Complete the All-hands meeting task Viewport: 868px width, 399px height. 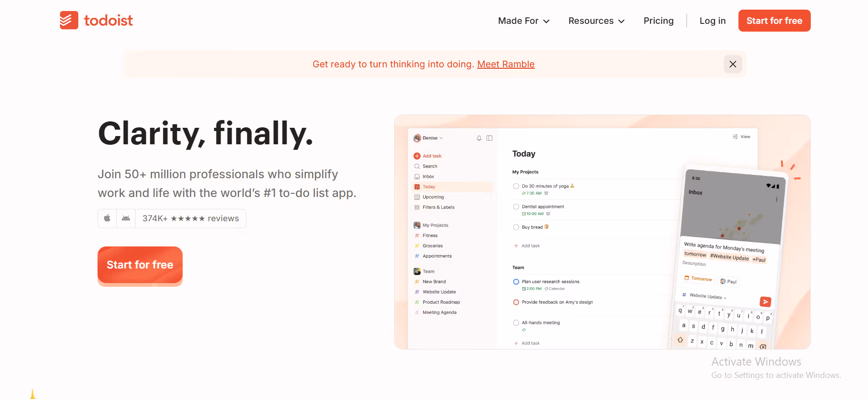[516, 322]
